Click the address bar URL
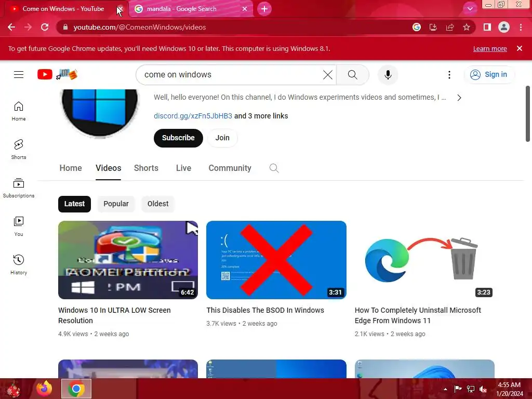The height and width of the screenshot is (399, 532). coord(139,27)
